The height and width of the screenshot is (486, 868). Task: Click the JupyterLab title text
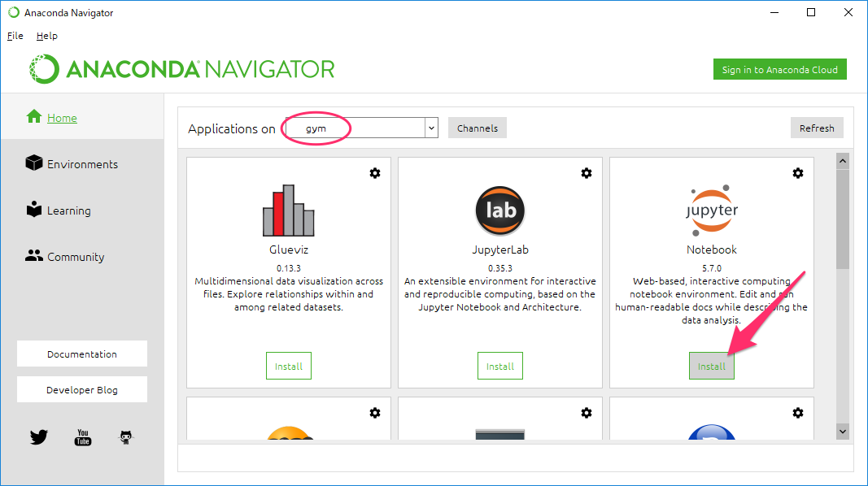click(x=499, y=250)
